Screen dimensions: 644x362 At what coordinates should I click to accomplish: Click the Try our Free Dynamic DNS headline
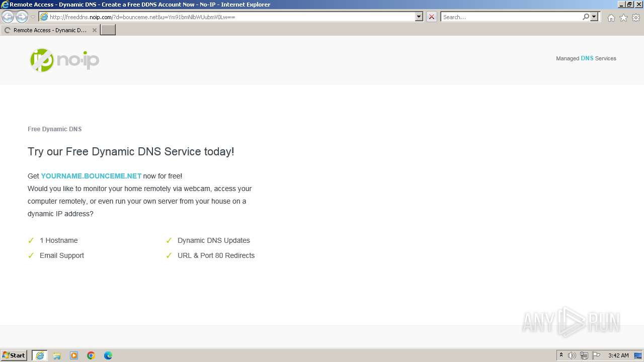click(131, 151)
